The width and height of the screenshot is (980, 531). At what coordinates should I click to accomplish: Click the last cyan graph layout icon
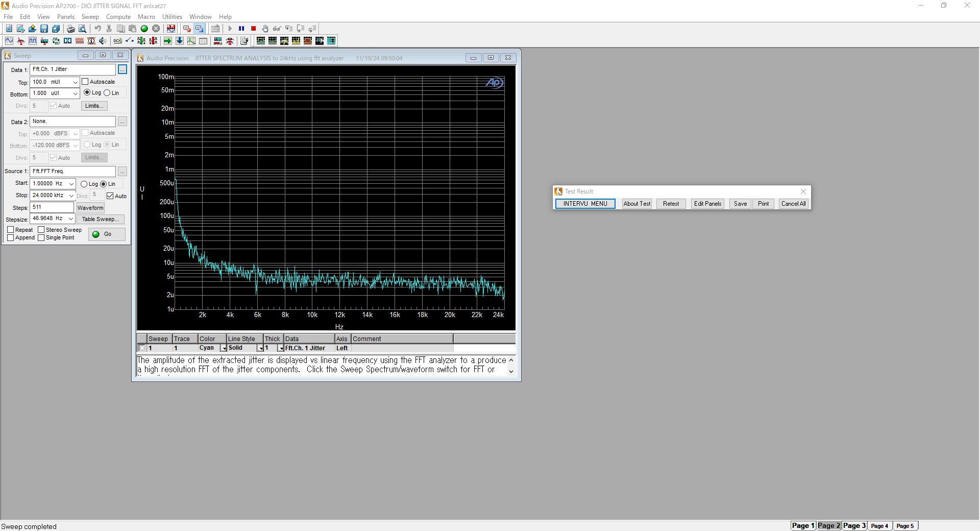coord(331,41)
